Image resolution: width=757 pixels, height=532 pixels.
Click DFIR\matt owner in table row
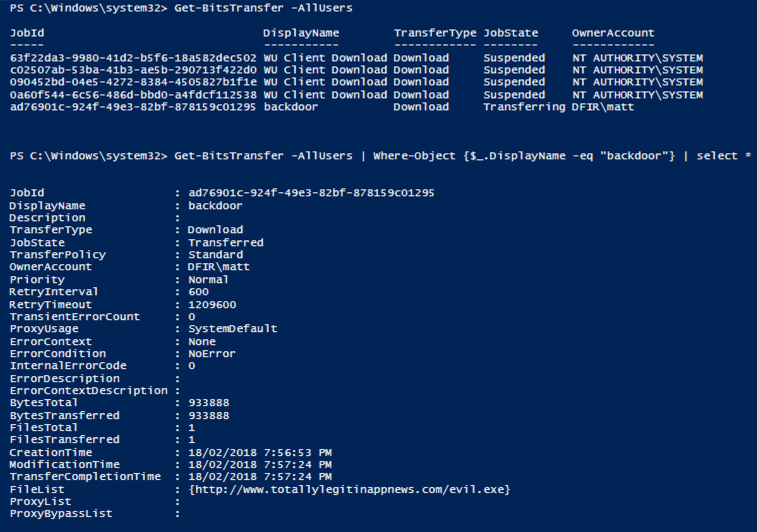pos(603,107)
